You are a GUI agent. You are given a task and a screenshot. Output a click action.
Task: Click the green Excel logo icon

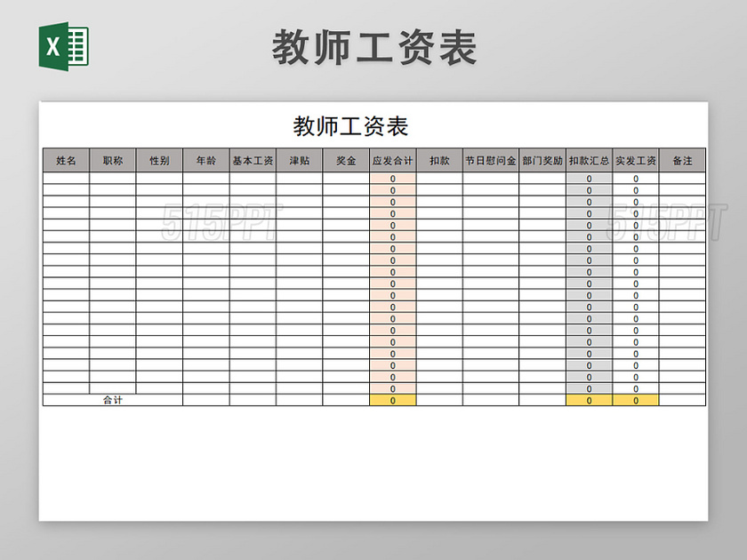(x=64, y=46)
